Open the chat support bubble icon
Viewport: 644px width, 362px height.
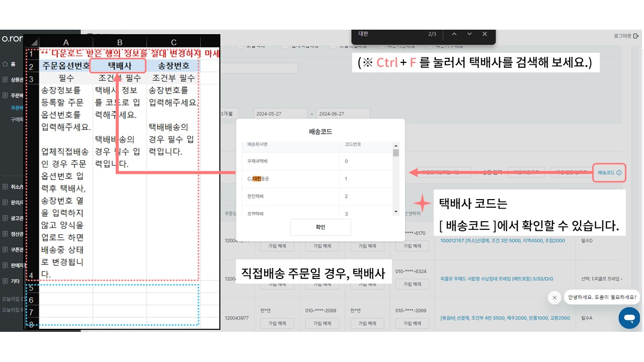pos(629,318)
